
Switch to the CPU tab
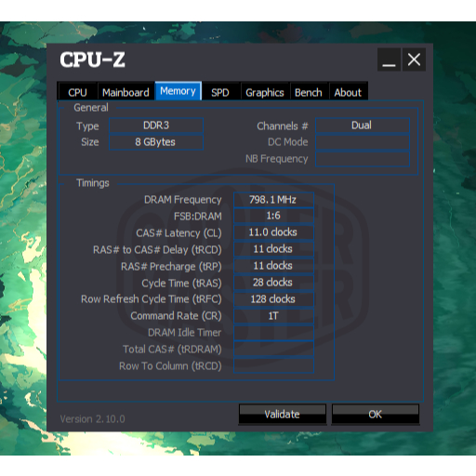click(x=77, y=92)
